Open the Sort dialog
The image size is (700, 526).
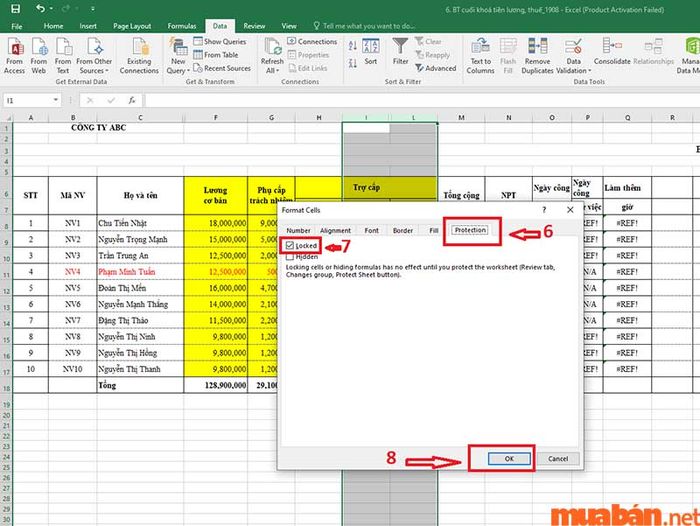point(371,52)
